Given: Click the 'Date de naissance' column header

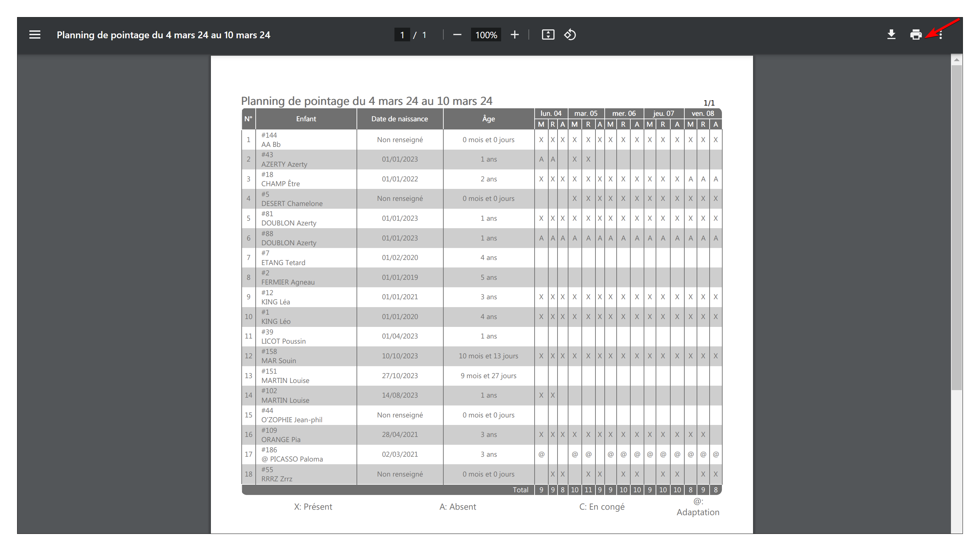Looking at the screenshot, I should 400,119.
